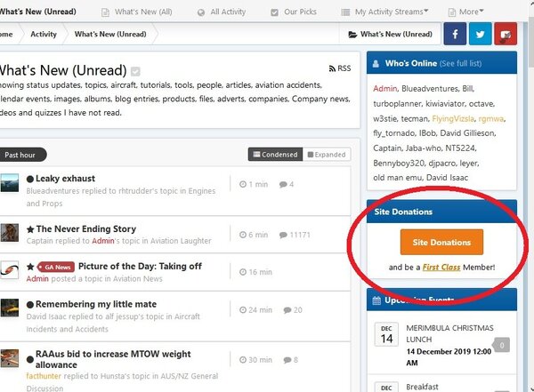Toggle the checkmark next to What's New heading
Viewport: 534px width, 392px height.
coord(135,71)
